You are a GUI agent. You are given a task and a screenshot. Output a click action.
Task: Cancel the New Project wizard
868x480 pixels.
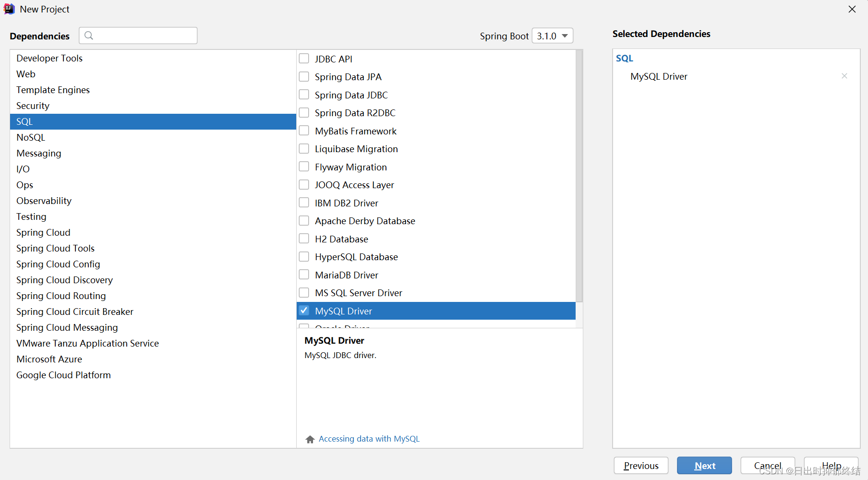tap(768, 466)
